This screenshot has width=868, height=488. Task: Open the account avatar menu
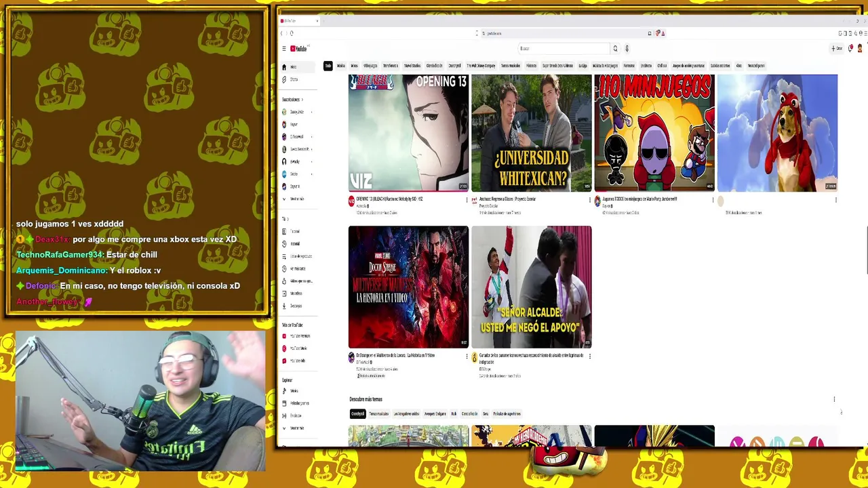coord(860,49)
